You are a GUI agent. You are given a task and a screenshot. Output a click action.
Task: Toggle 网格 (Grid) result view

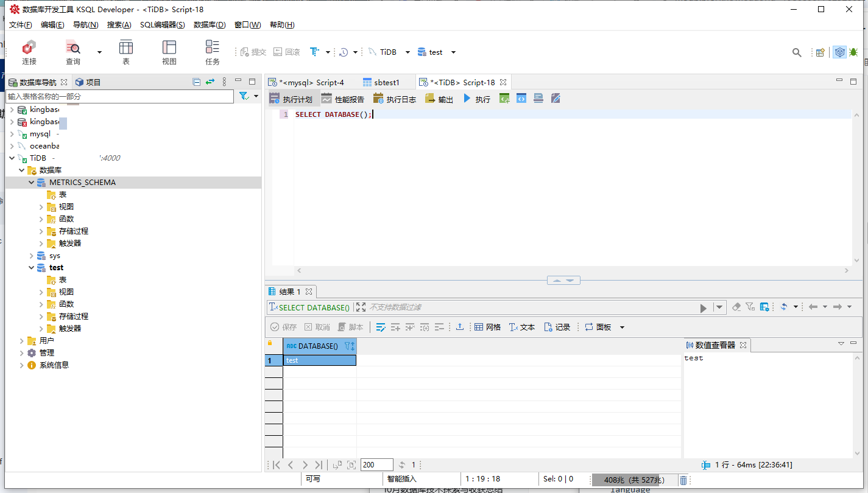488,327
